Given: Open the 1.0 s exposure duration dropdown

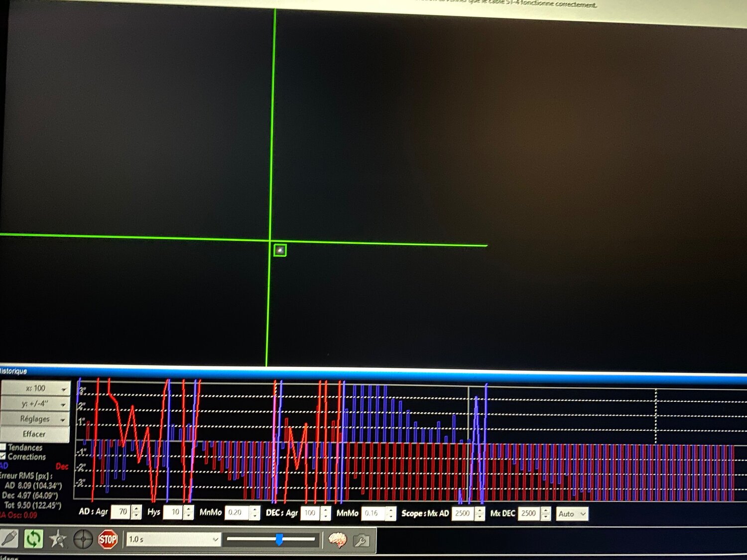Looking at the screenshot, I should pyautogui.click(x=174, y=539).
